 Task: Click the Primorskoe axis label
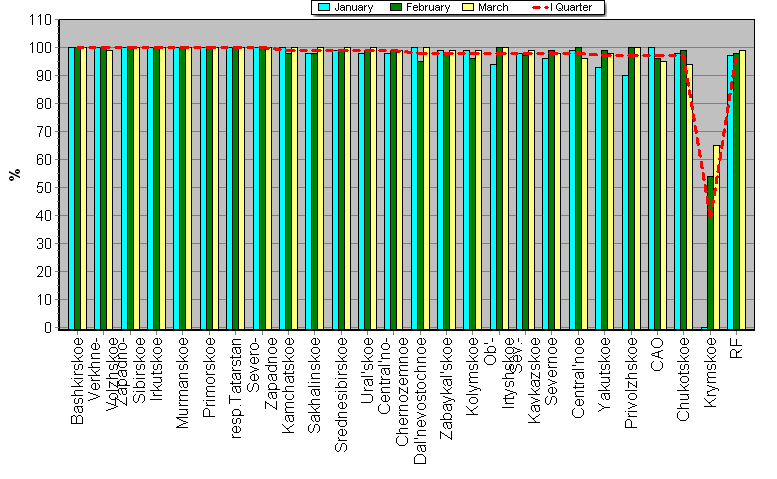[x=209, y=377]
